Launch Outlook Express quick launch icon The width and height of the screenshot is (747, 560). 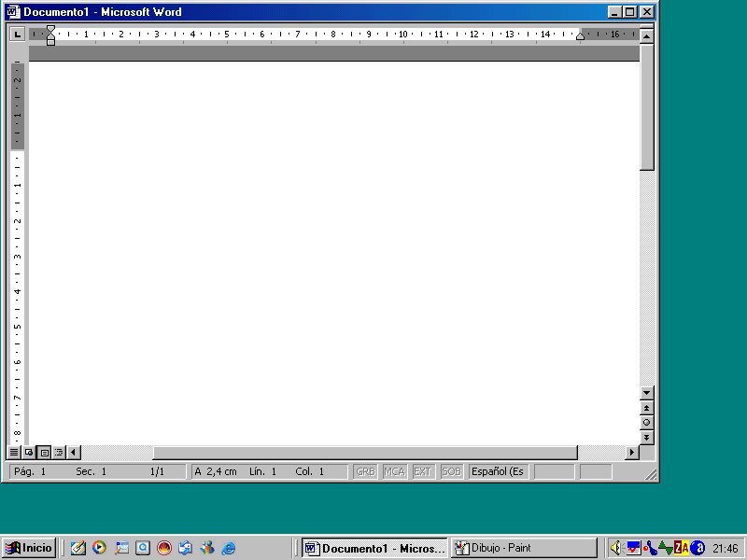(x=185, y=548)
